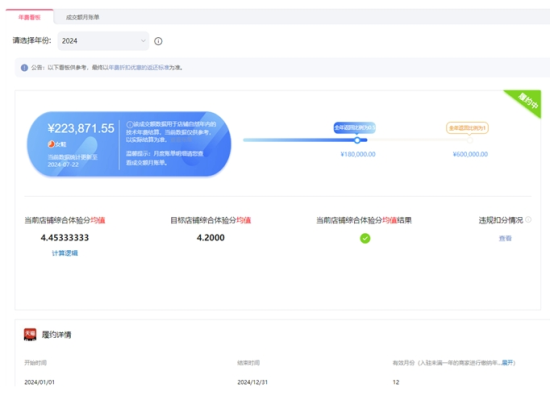Viewport: 550px width, 396px height.
Task: Click the 女鞋 category icon in blue card
Action: click(x=51, y=144)
